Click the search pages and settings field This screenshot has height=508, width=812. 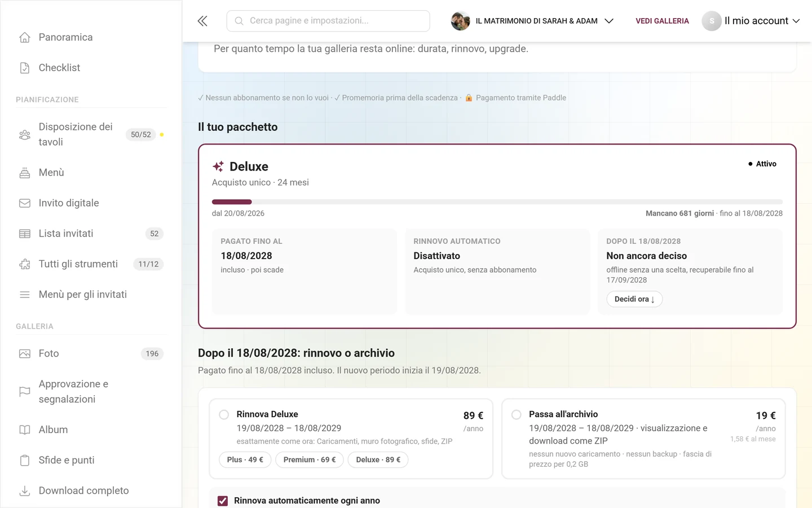[x=328, y=21]
